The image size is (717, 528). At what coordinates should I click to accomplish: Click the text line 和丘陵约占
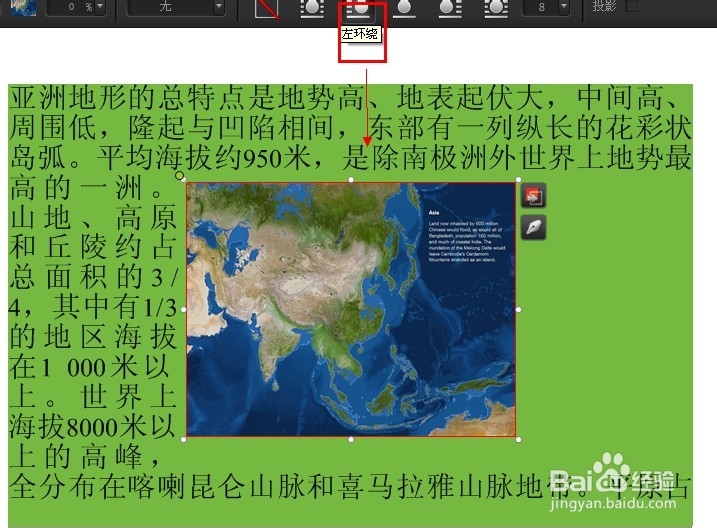point(93,247)
